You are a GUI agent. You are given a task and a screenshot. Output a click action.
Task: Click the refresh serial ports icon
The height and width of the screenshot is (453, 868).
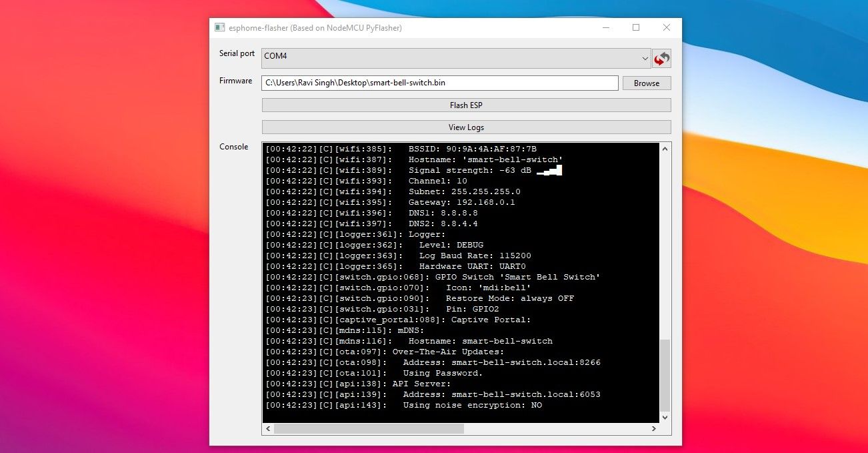coord(661,58)
